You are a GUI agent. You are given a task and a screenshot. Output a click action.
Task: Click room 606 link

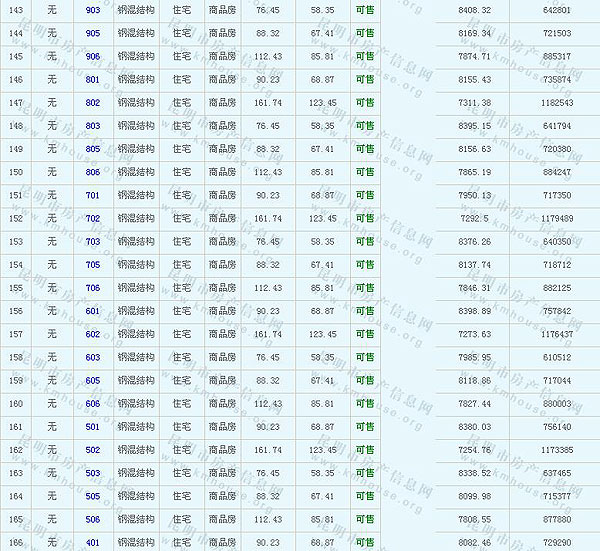pyautogui.click(x=93, y=404)
